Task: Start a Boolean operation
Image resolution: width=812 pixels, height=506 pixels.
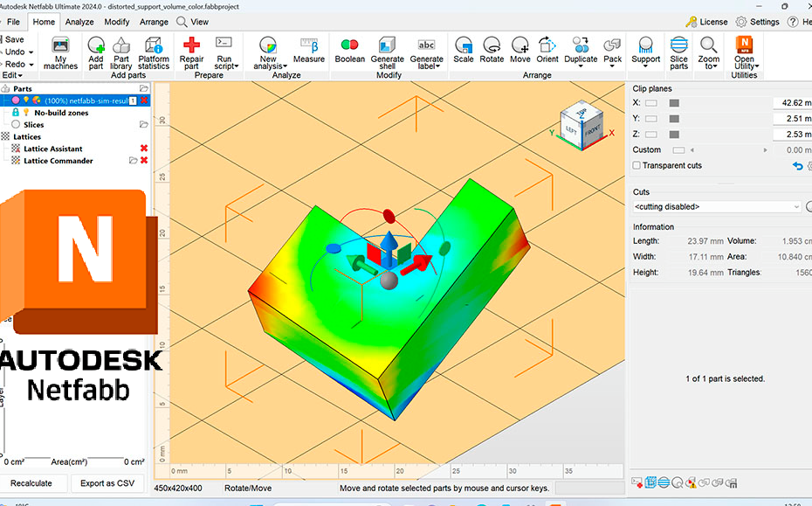Action: (349, 51)
